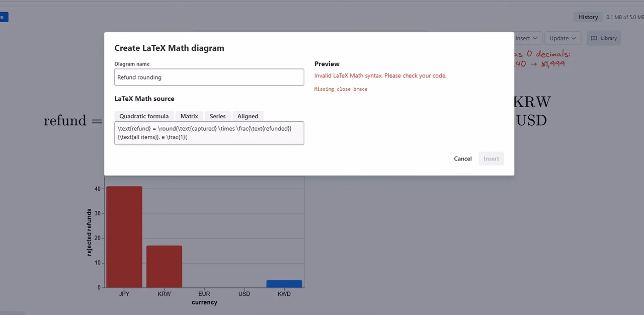The image size is (644, 315).
Task: Click the 'EUR' axis tick label
Action: [204, 294]
